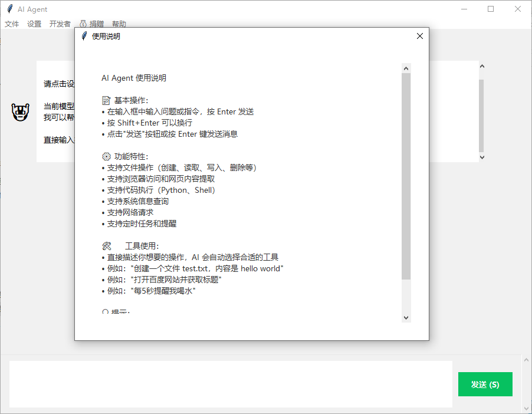Click the chat area scrollbar up arrow
Screen dimensions: 532x414
[x=481, y=66]
